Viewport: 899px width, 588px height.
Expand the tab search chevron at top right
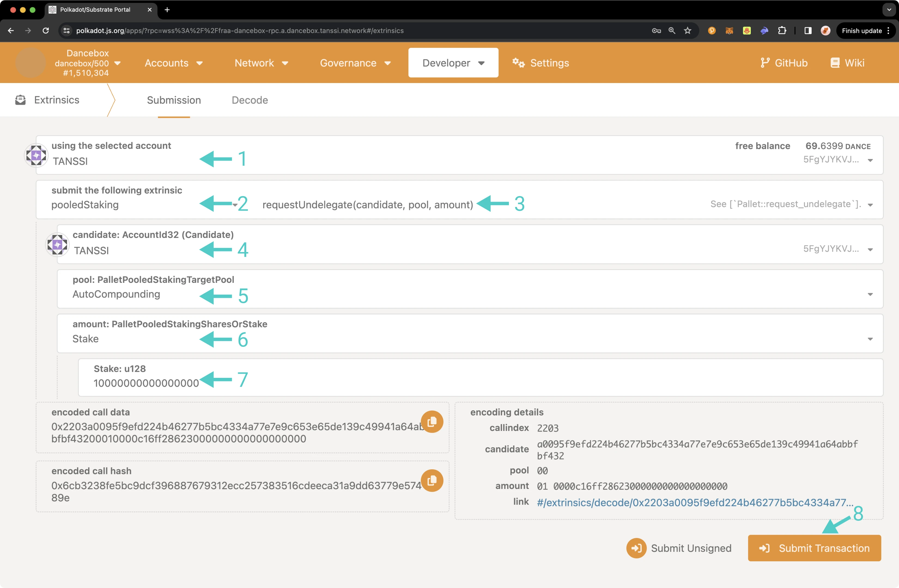tap(889, 10)
